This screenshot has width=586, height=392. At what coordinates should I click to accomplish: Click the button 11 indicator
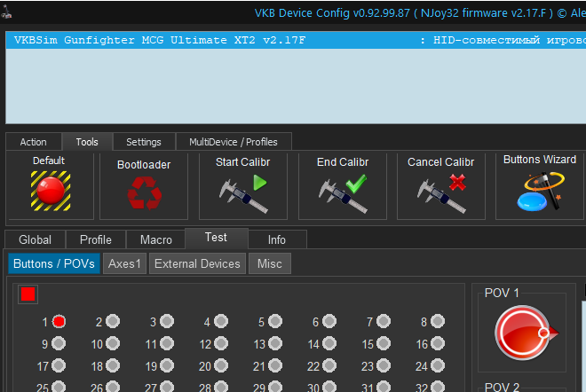167,343
